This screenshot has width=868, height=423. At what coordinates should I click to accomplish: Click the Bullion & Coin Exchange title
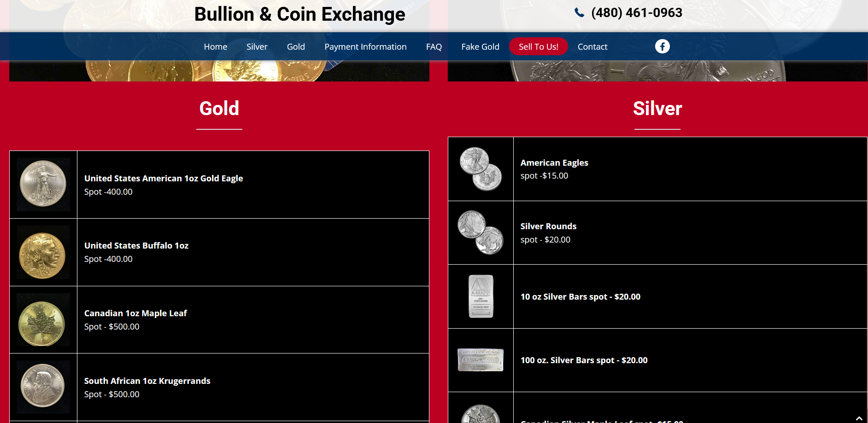tap(300, 14)
